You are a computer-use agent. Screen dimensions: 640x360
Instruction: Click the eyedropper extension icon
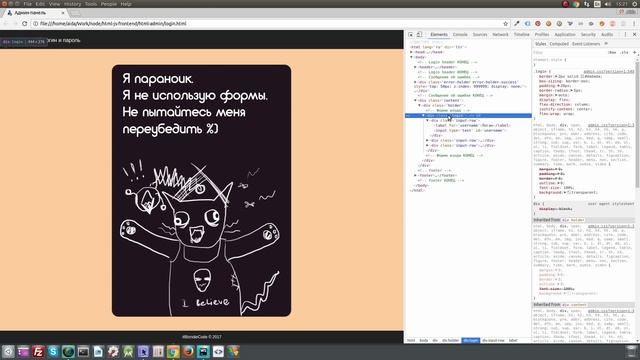coord(517,24)
